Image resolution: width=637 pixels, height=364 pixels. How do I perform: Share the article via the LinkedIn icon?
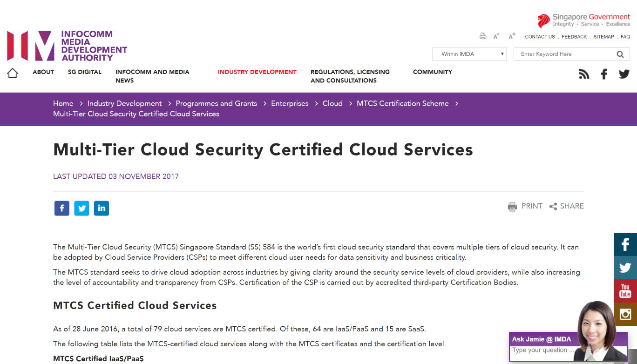click(x=102, y=208)
